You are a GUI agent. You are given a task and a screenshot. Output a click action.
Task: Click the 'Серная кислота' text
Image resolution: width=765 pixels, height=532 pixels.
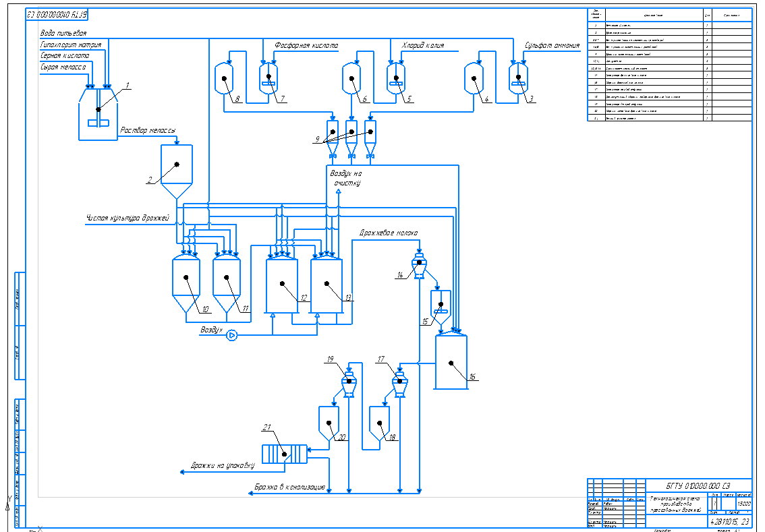(x=64, y=55)
